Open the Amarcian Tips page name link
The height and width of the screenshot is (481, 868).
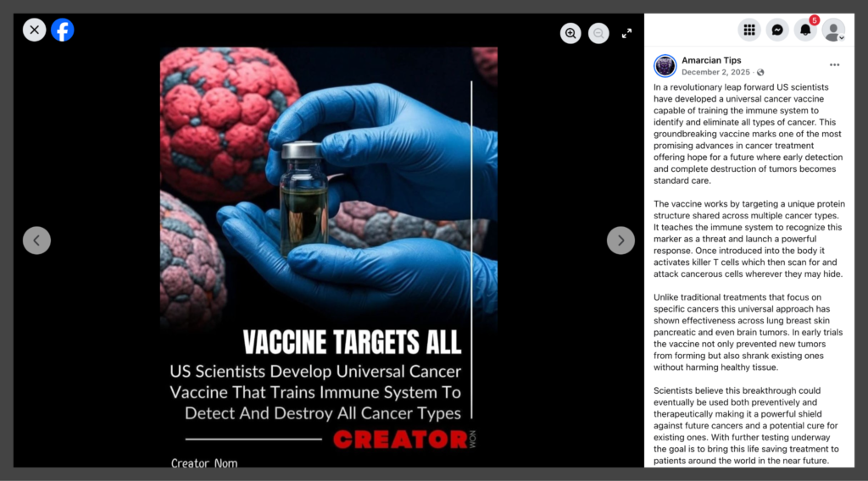point(710,60)
